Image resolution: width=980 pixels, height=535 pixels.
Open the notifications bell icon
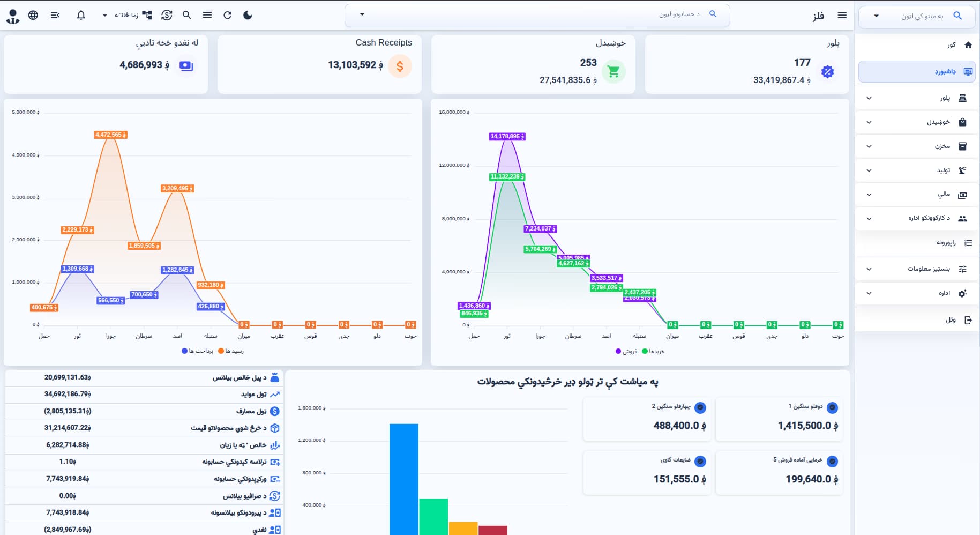(x=81, y=15)
